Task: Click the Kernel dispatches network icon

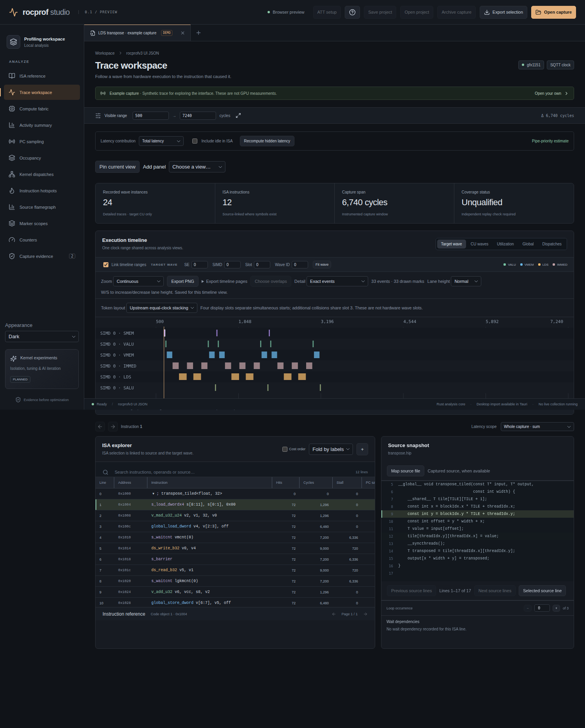Action: [x=12, y=174]
